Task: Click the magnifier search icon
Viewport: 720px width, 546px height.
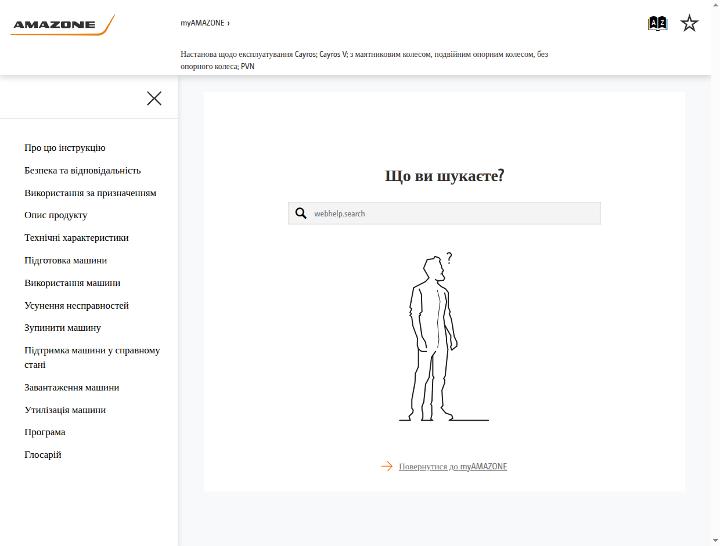Action: pyautogui.click(x=301, y=213)
